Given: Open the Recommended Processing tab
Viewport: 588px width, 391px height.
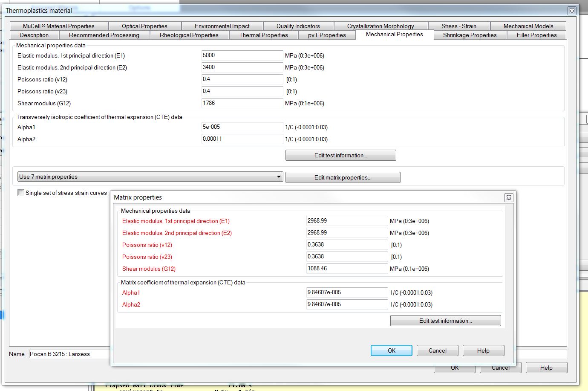Looking at the screenshot, I should (x=104, y=35).
